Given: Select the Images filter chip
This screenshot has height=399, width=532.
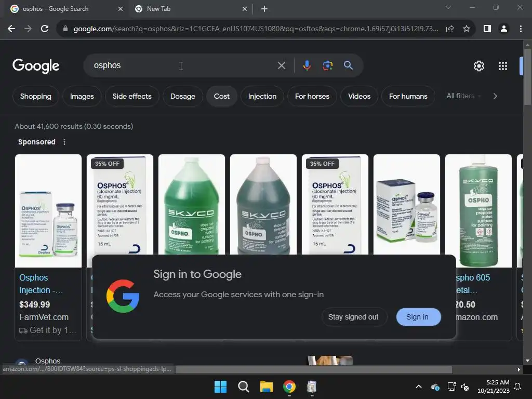Looking at the screenshot, I should [x=82, y=96].
